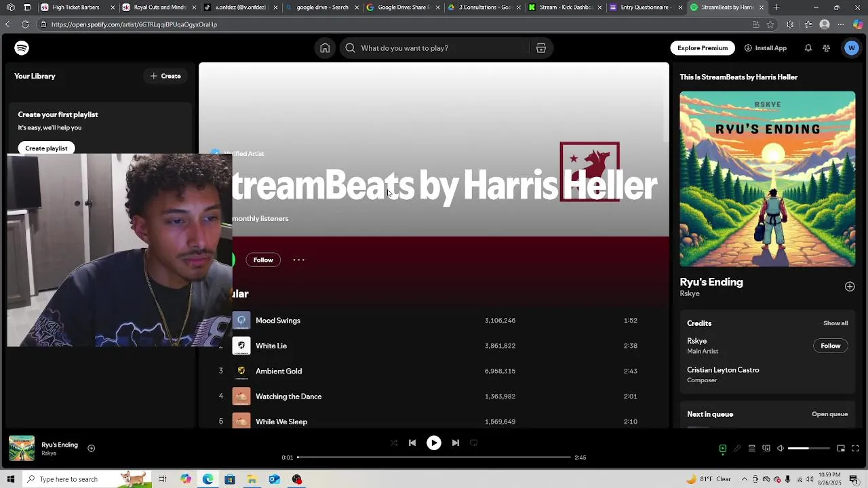Go to Spotify Home via house icon
Screen dimensions: 868x488
(325, 48)
